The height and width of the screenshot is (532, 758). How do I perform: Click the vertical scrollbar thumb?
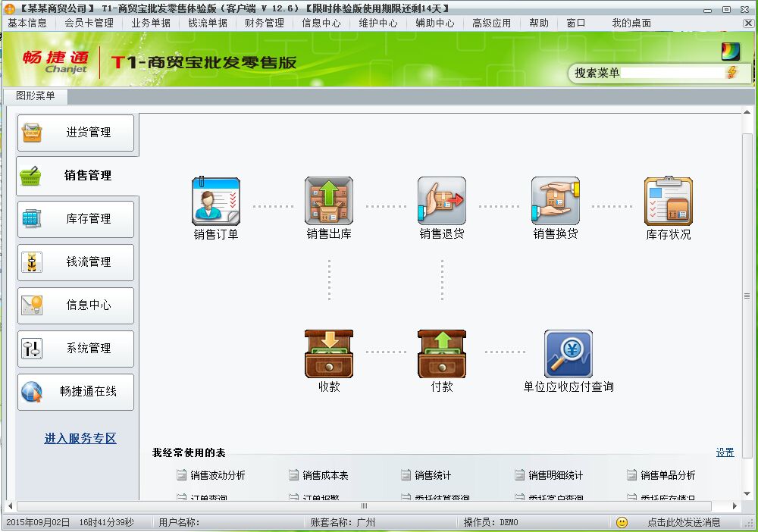coord(747,296)
